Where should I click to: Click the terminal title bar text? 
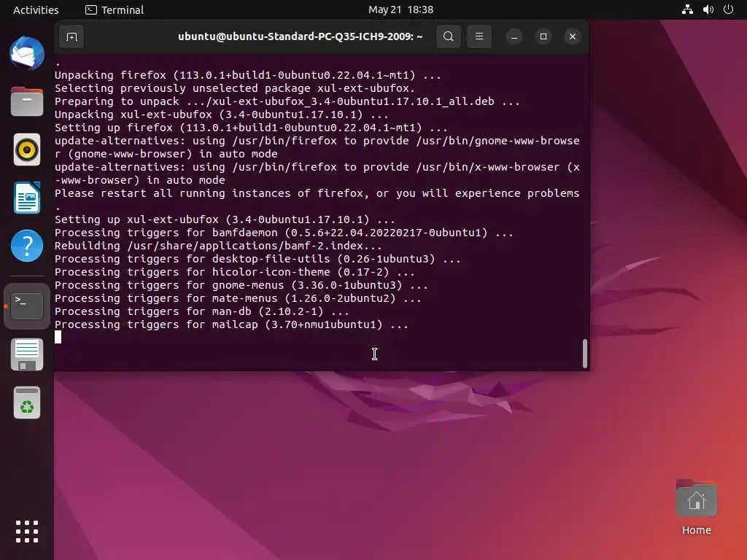click(300, 36)
